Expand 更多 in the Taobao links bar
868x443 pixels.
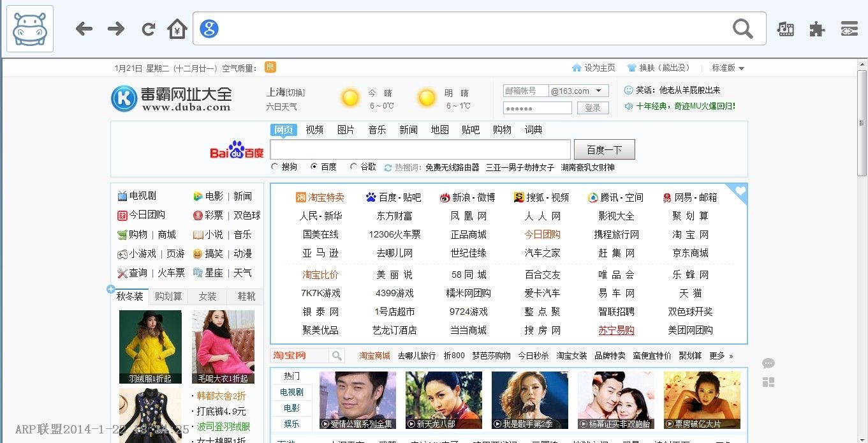721,356
